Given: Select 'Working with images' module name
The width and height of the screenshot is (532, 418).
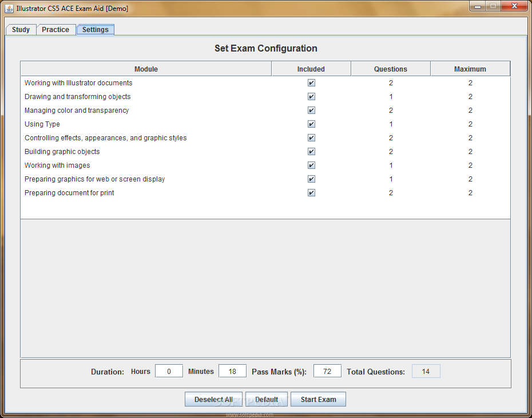Looking at the screenshot, I should click(x=57, y=165).
